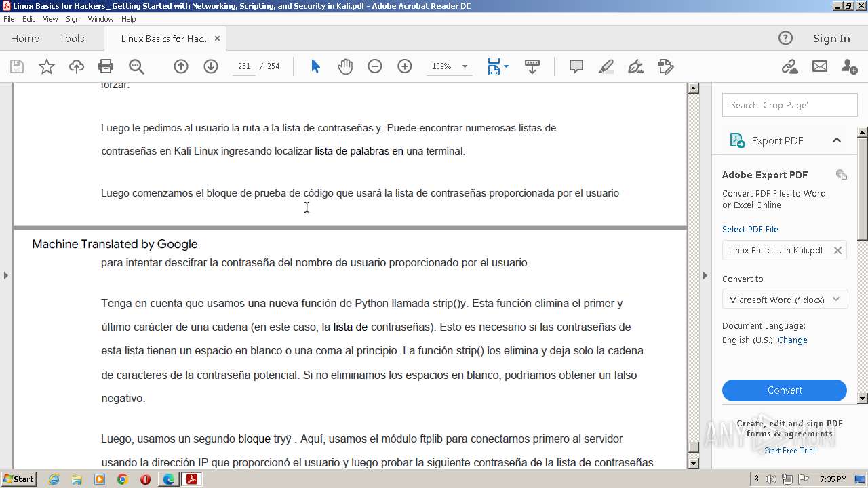This screenshot has width=868, height=488.
Task: Open Microsoft Edge from taskbar
Action: [x=168, y=479]
